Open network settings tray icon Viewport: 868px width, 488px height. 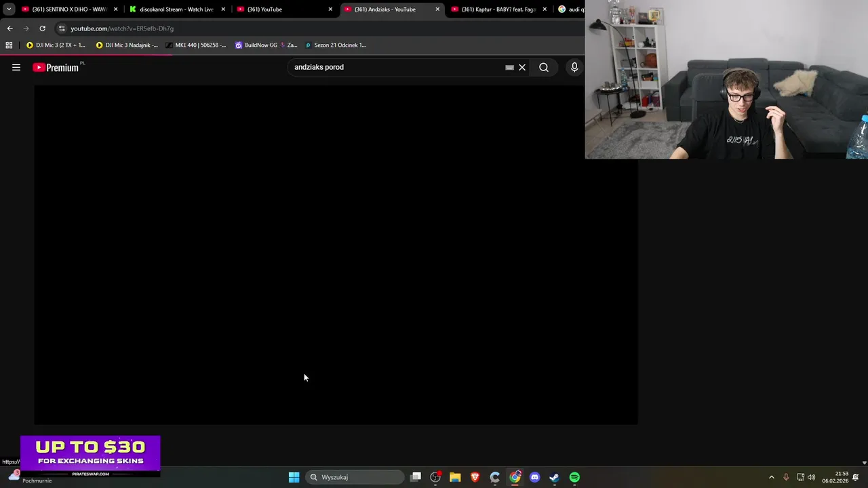(800, 477)
